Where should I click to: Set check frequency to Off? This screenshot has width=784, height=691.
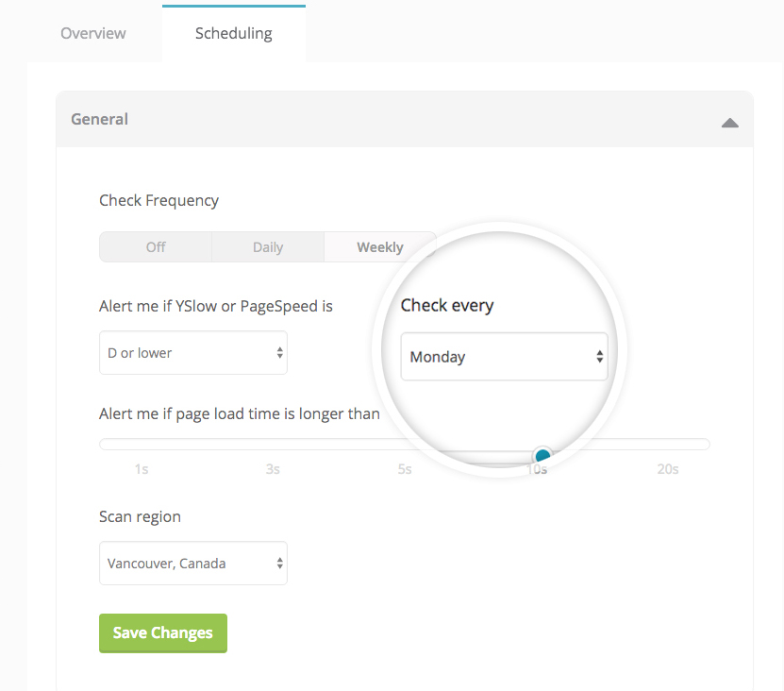click(156, 247)
